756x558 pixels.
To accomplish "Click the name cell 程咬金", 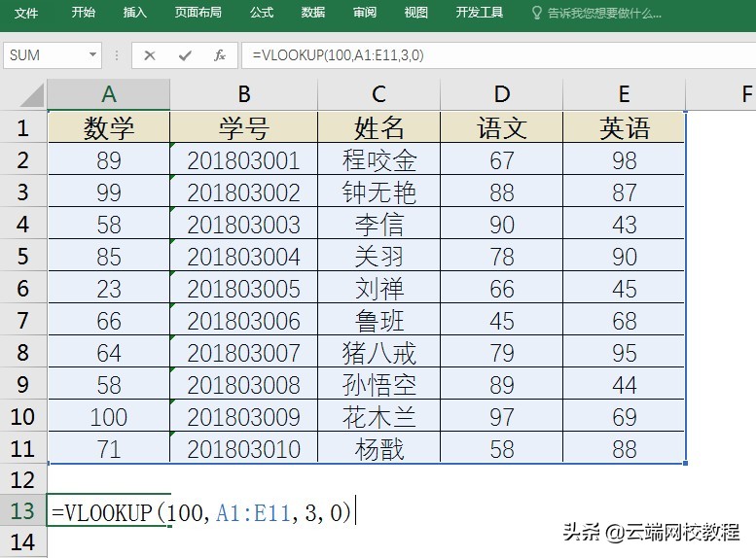I will 378,160.
